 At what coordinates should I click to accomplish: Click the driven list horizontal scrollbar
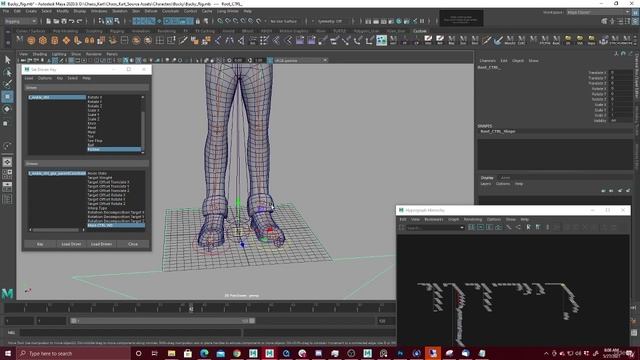56,230
